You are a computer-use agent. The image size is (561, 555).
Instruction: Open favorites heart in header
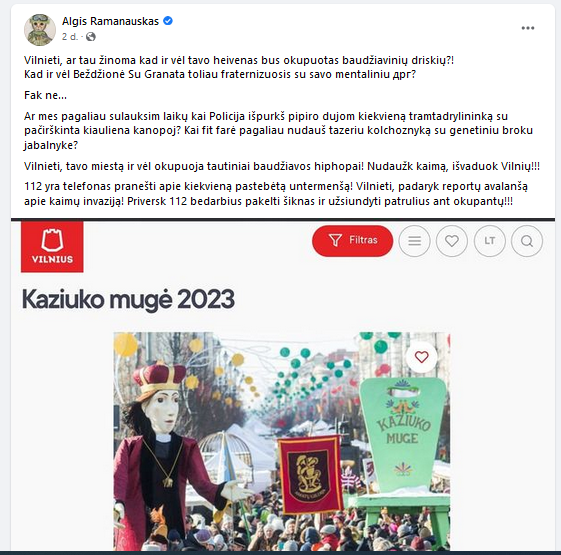452,241
